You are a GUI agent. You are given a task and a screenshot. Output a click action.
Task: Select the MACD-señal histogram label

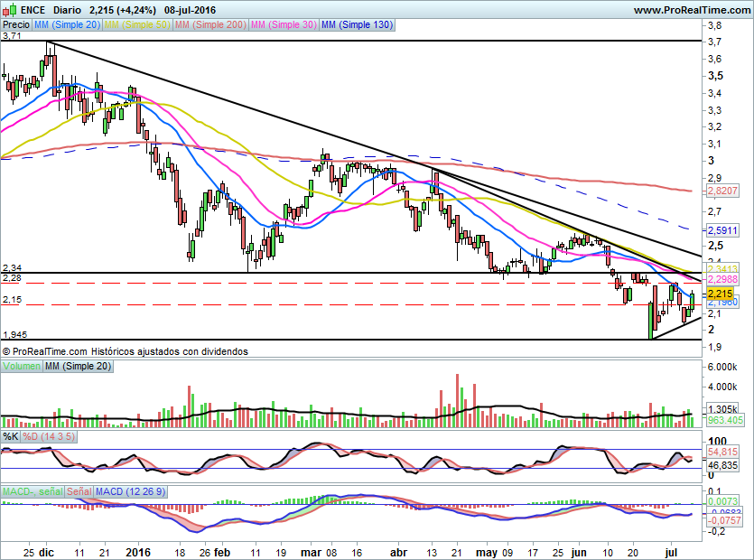(x=32, y=491)
